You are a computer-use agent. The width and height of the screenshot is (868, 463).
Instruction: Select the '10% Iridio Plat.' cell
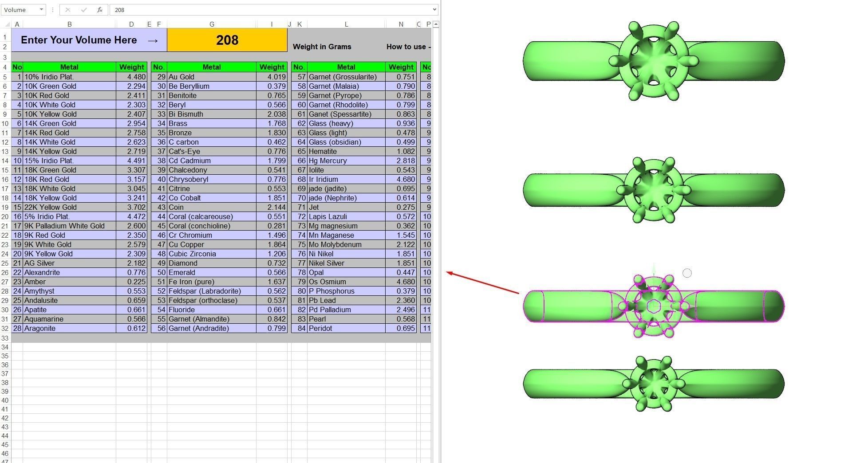coord(69,77)
